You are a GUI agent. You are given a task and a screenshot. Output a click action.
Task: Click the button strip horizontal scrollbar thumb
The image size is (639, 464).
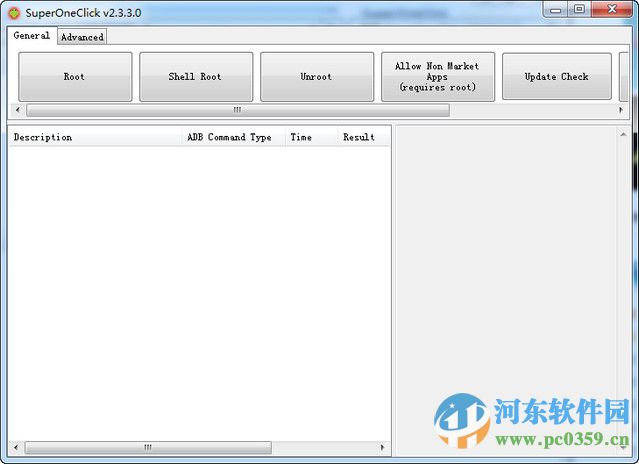238,110
